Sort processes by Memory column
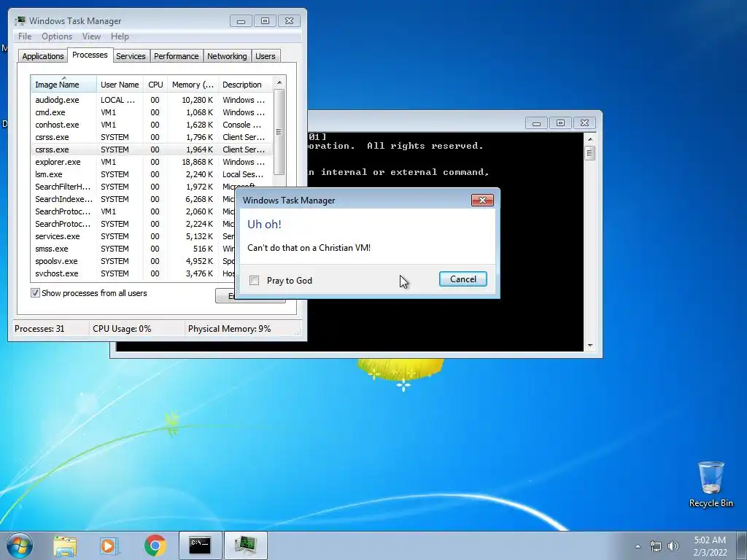Viewport: 747px width, 560px height. [193, 85]
